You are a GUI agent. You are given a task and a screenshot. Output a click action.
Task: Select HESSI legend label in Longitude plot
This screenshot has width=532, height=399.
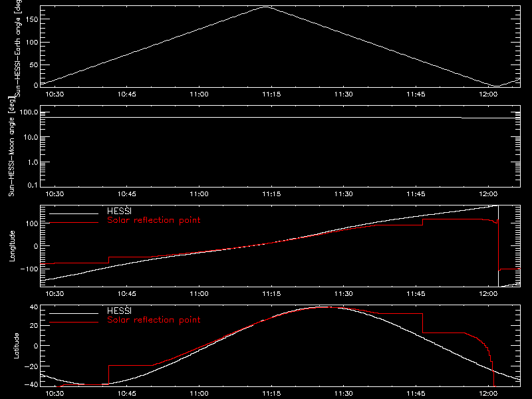click(x=119, y=211)
